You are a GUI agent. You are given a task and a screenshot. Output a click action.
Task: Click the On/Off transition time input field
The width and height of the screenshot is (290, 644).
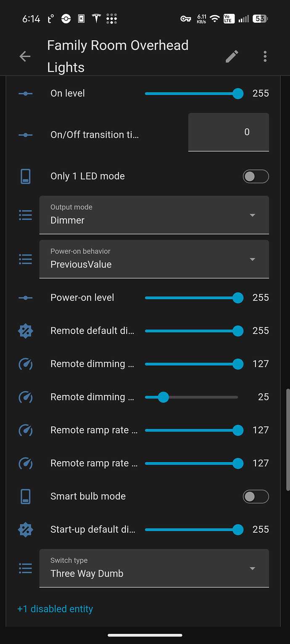click(x=229, y=132)
